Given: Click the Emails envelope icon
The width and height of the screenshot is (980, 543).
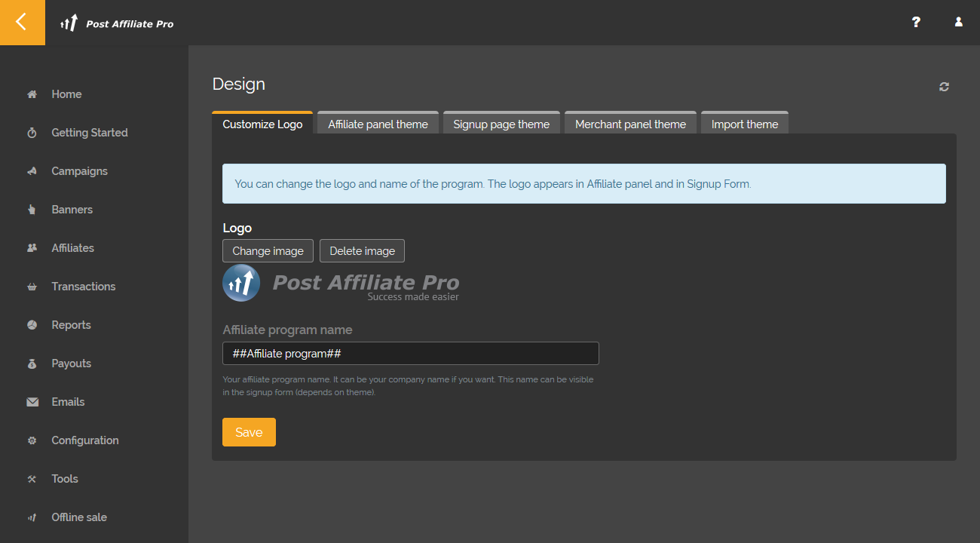Looking at the screenshot, I should coord(32,402).
